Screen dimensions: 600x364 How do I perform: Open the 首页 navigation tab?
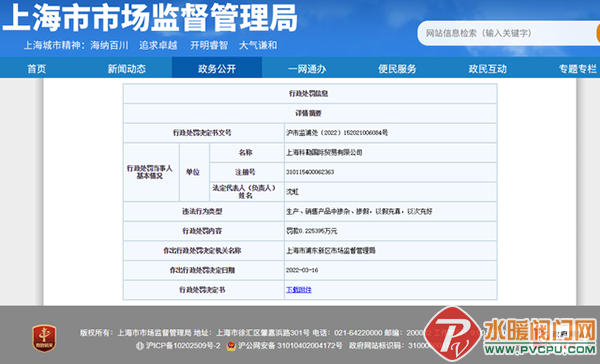point(36,69)
